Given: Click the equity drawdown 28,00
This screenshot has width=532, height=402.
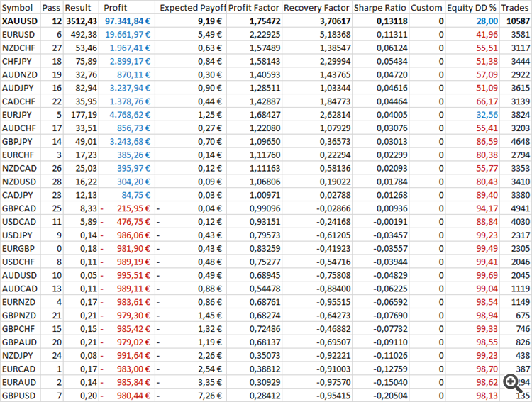Looking at the screenshot, I should pyautogui.click(x=487, y=21).
